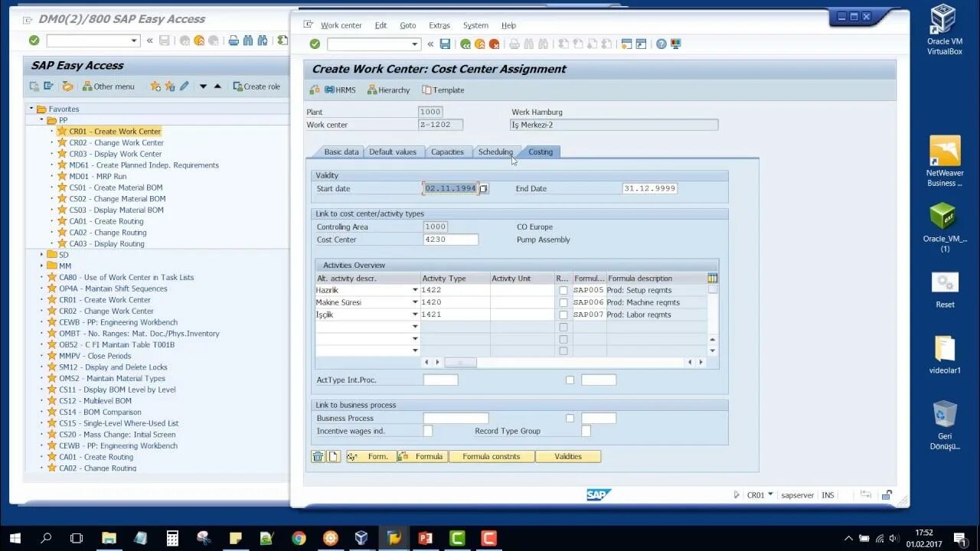Click the SAP Business Workplace icon in Easy Access
This screenshot has width=980, height=551.
tap(67, 86)
